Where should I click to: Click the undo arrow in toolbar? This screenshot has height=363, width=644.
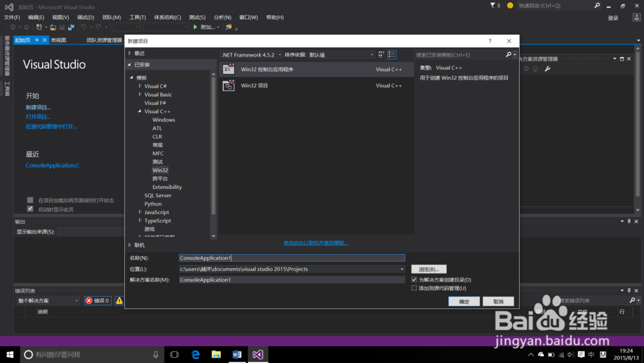click(83, 27)
